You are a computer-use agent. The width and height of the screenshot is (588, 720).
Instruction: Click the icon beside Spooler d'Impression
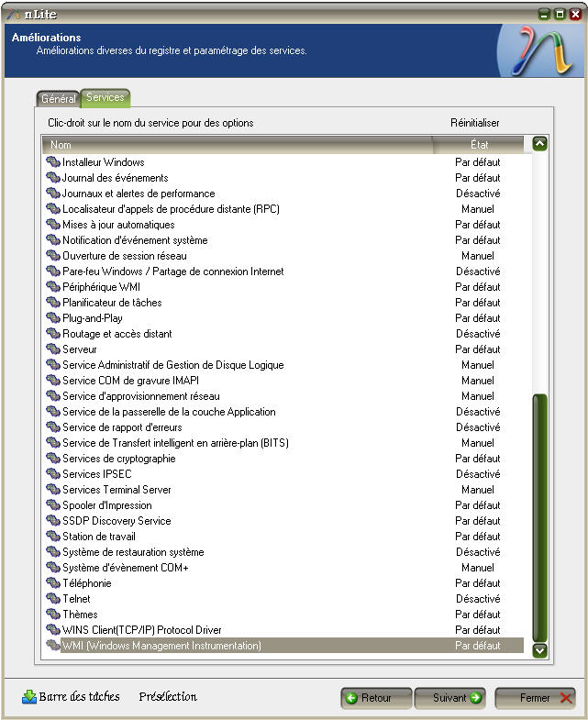point(53,505)
